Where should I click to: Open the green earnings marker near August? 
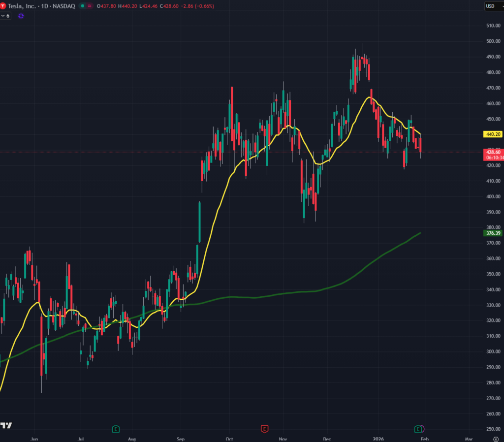(x=116, y=428)
